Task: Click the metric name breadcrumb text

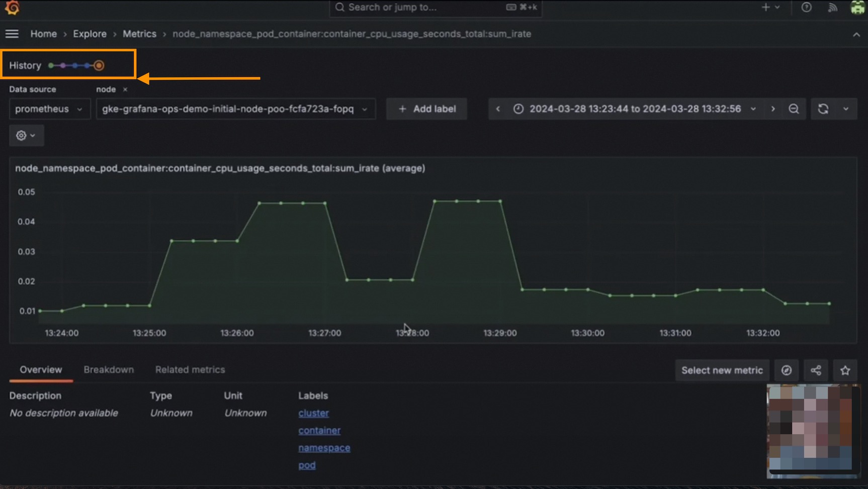Action: click(352, 34)
